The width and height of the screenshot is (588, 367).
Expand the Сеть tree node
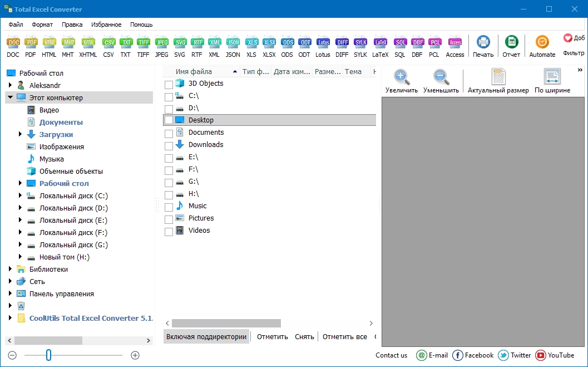click(11, 281)
